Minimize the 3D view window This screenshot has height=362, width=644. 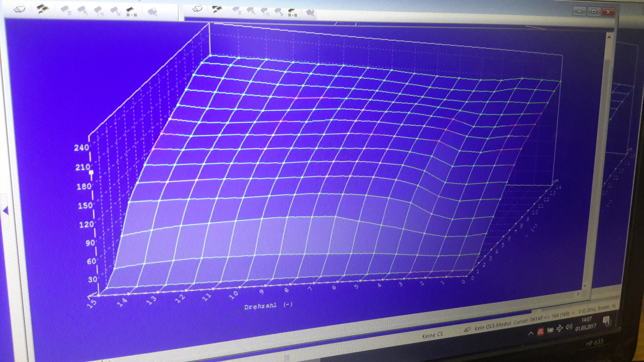point(579,12)
